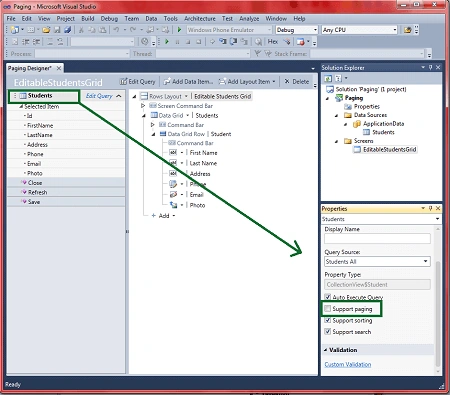Image resolution: width=450 pixels, height=395 pixels.
Task: Collapse the Students query with the chevron
Action: [119, 96]
